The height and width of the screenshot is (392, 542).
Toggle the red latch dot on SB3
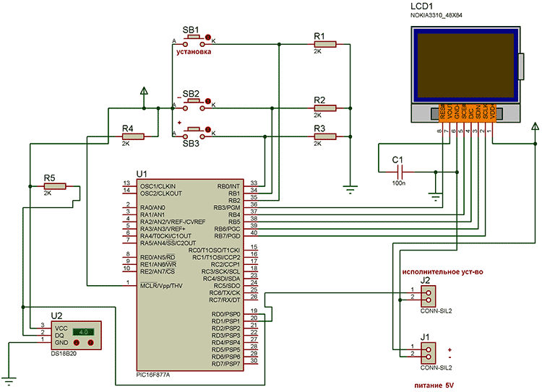[208, 129]
